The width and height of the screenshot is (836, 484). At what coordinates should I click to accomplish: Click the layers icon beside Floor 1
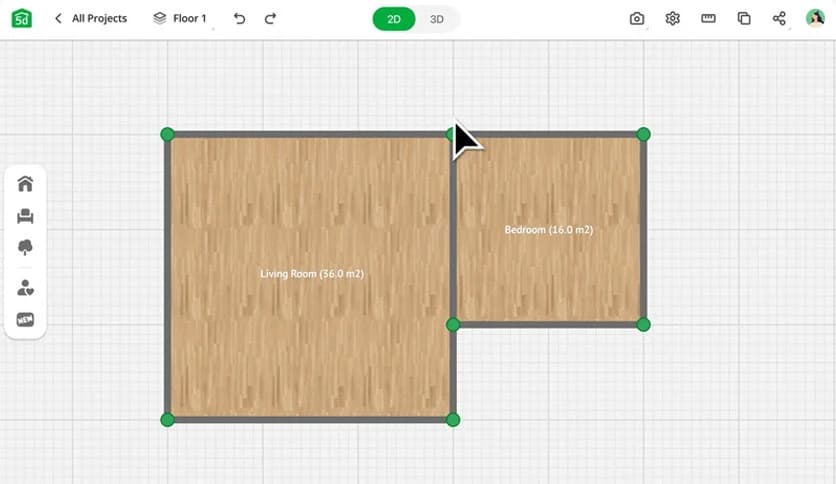[x=159, y=19]
